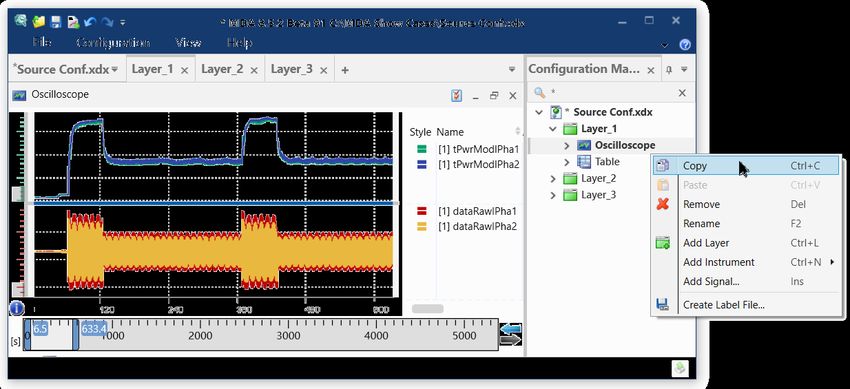The width and height of the screenshot is (850, 389).
Task: Redo using the forward arrow icon
Action: coord(107,22)
